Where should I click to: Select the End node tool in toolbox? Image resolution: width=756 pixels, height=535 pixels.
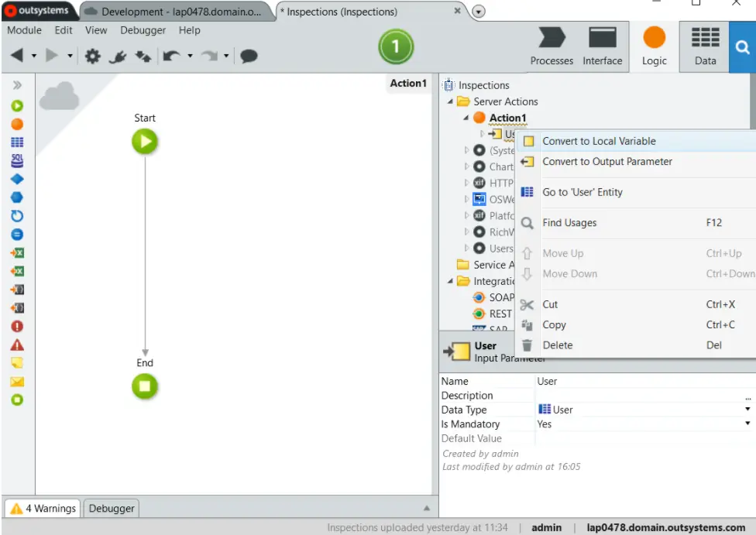click(x=17, y=400)
